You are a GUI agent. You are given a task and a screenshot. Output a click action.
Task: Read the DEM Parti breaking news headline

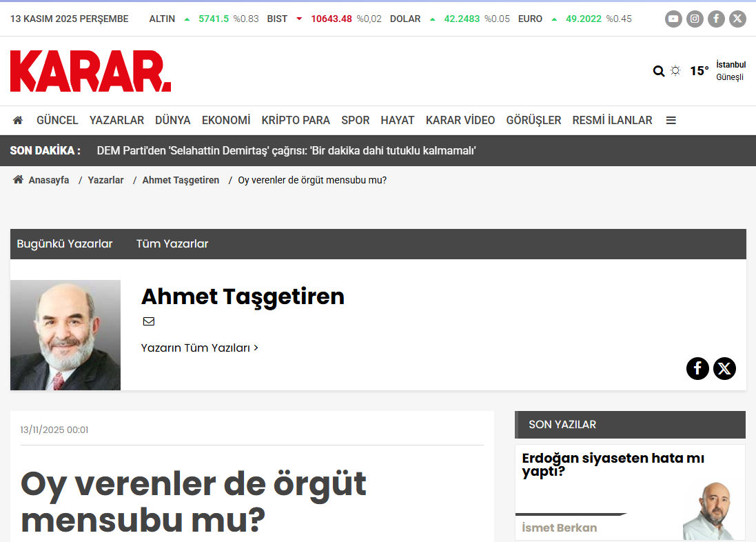[x=287, y=150]
